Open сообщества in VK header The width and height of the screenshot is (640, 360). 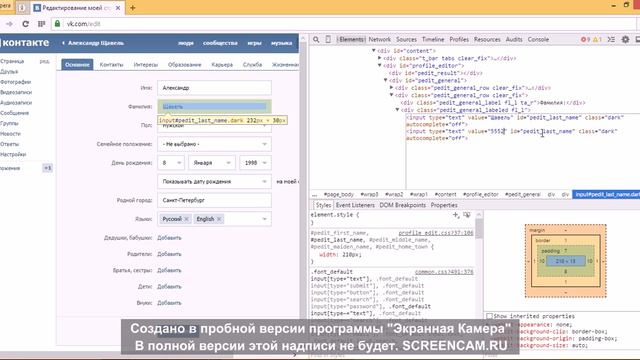[220, 43]
